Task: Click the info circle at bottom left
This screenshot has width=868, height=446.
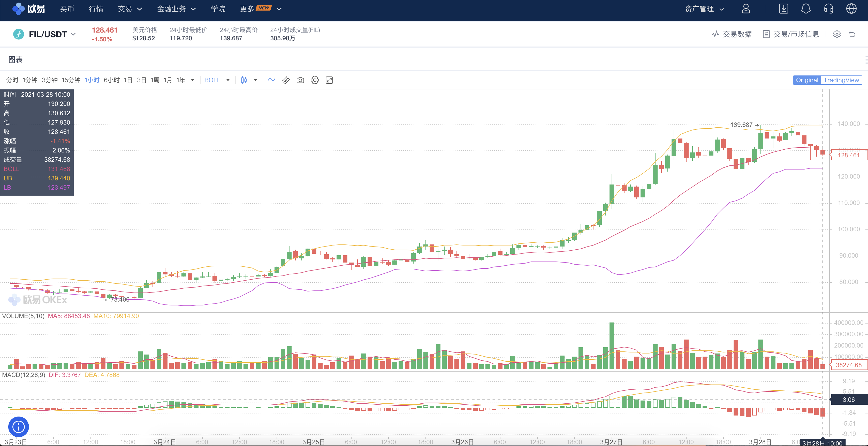Action: 19,426
